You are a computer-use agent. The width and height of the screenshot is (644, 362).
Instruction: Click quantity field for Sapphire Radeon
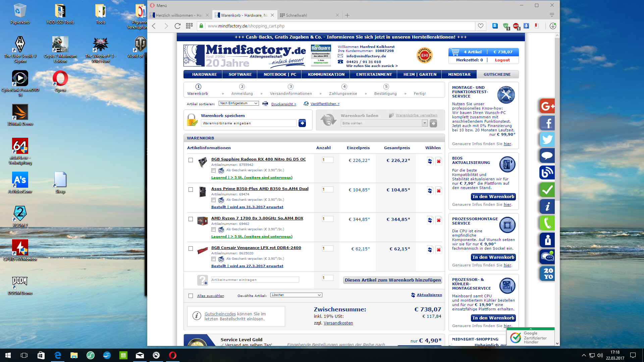(x=327, y=160)
